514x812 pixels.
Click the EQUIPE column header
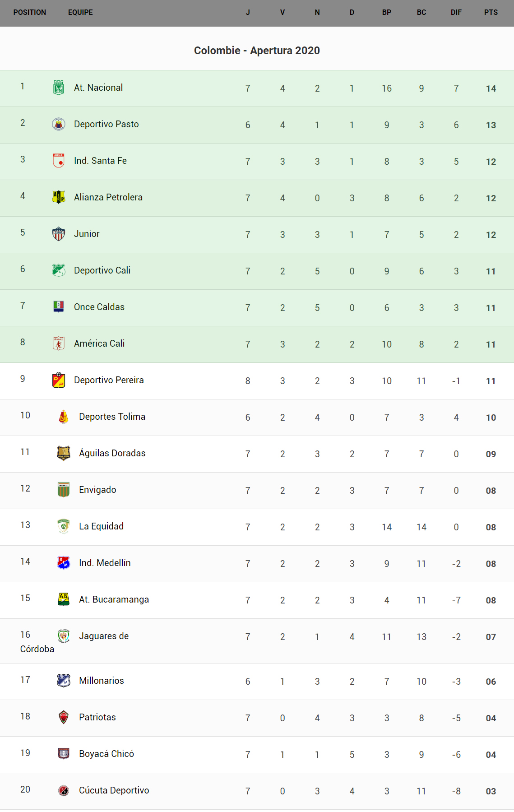tap(80, 13)
